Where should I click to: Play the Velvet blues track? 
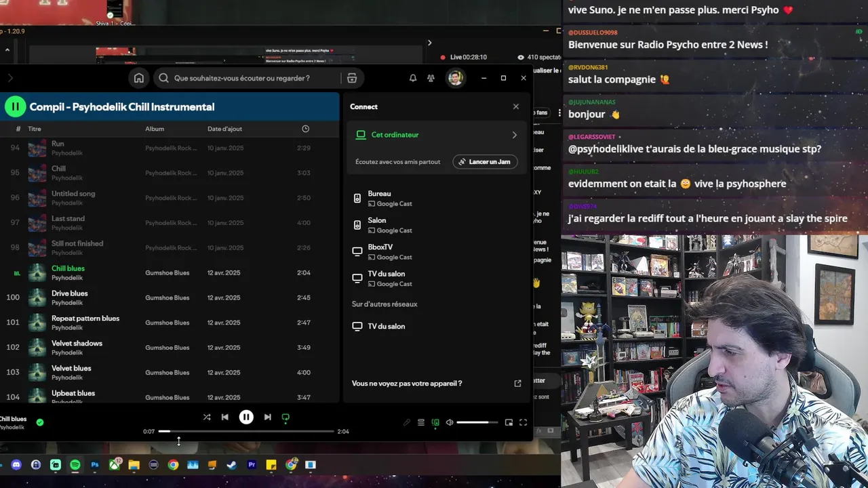pyautogui.click(x=170, y=373)
